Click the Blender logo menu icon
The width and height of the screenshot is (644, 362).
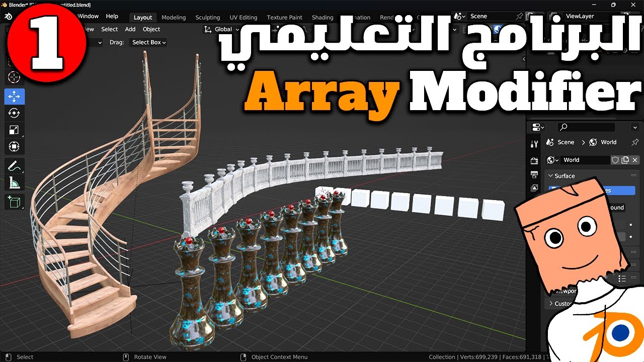[8, 17]
